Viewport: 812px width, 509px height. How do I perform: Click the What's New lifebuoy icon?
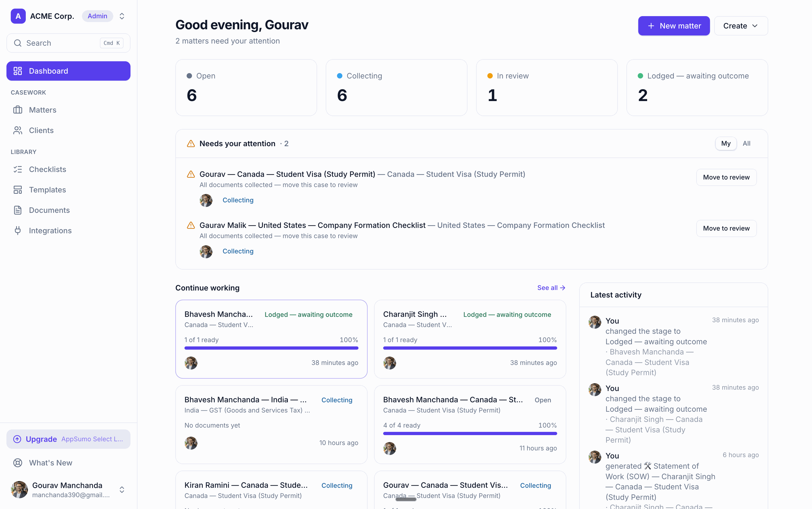pos(17,463)
